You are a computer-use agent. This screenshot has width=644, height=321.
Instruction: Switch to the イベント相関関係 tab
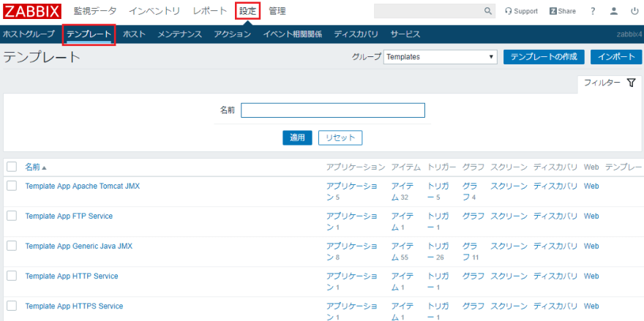coord(293,34)
